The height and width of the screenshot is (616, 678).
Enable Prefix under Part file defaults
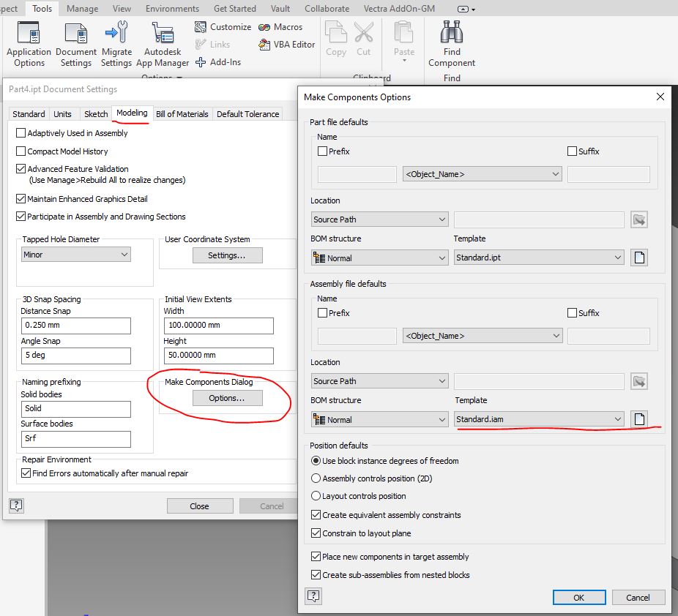pos(322,151)
